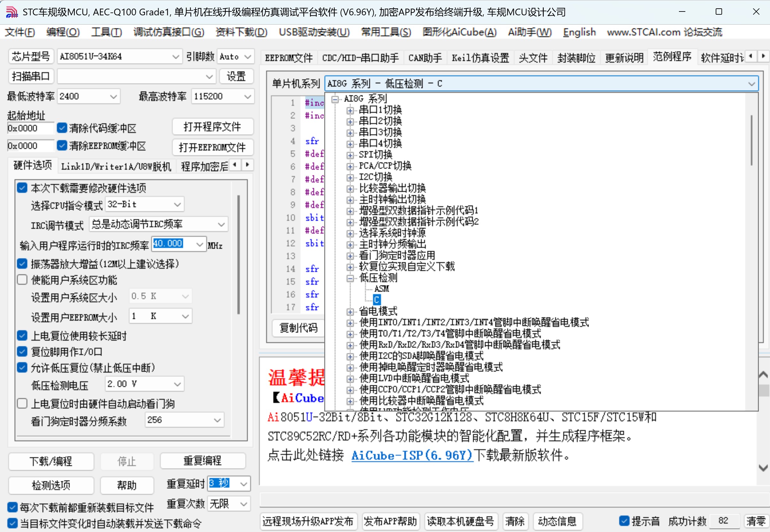The width and height of the screenshot is (770, 532).
Task: Collapse AI8G 系列 tree root
Action: click(335, 99)
